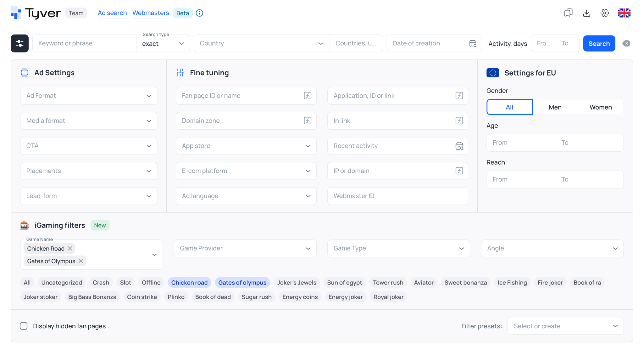Click function icon in Domain zone field

pyautogui.click(x=308, y=121)
